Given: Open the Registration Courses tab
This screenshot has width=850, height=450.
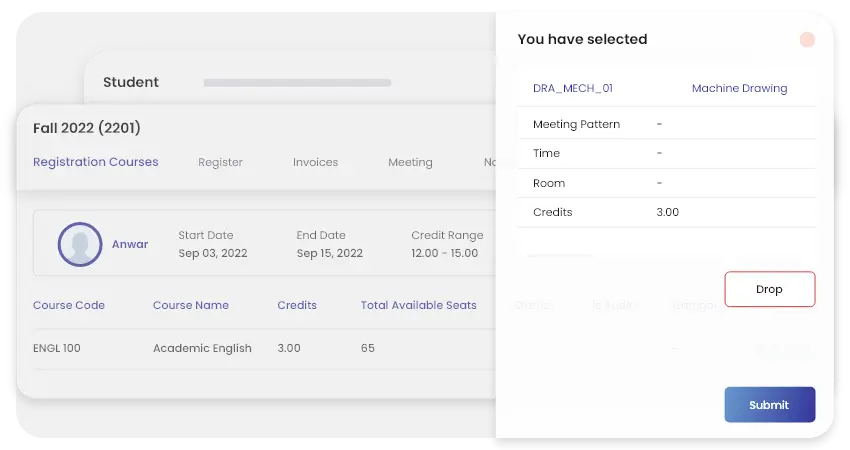Looking at the screenshot, I should point(95,162).
